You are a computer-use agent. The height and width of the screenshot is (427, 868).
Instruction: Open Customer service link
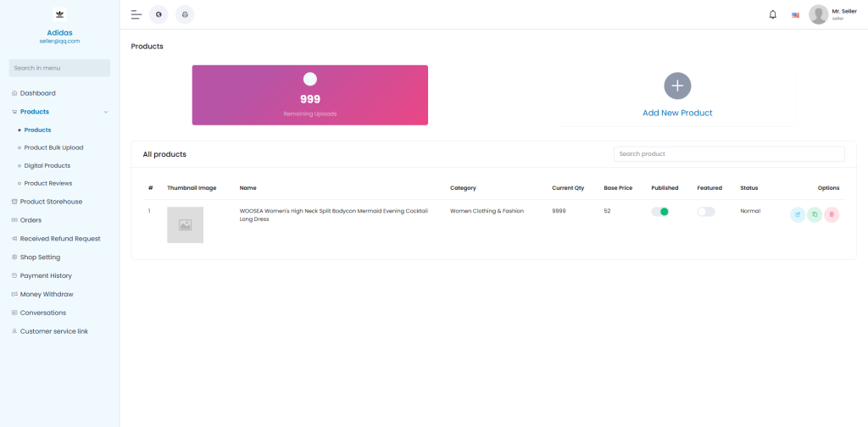coord(53,331)
